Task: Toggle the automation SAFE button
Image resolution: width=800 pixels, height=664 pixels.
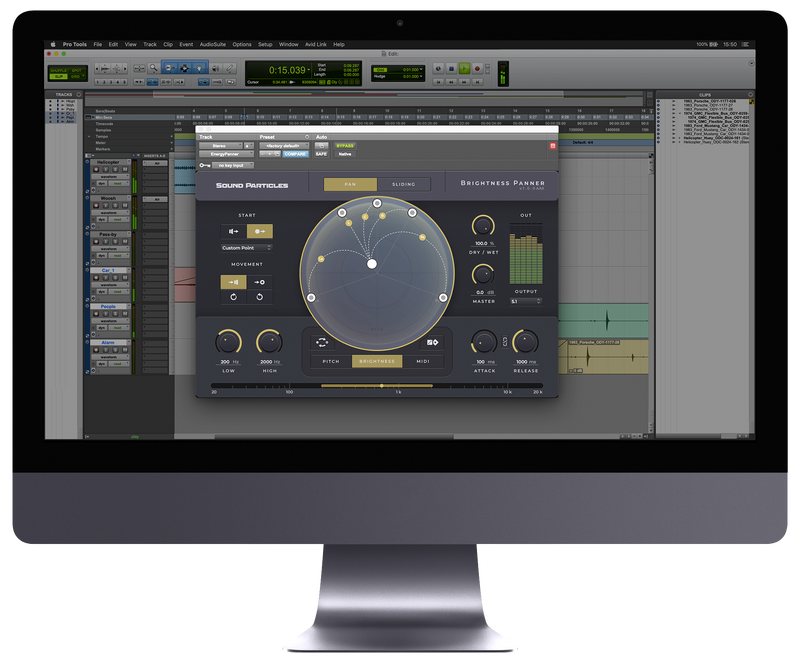Action: [x=321, y=154]
